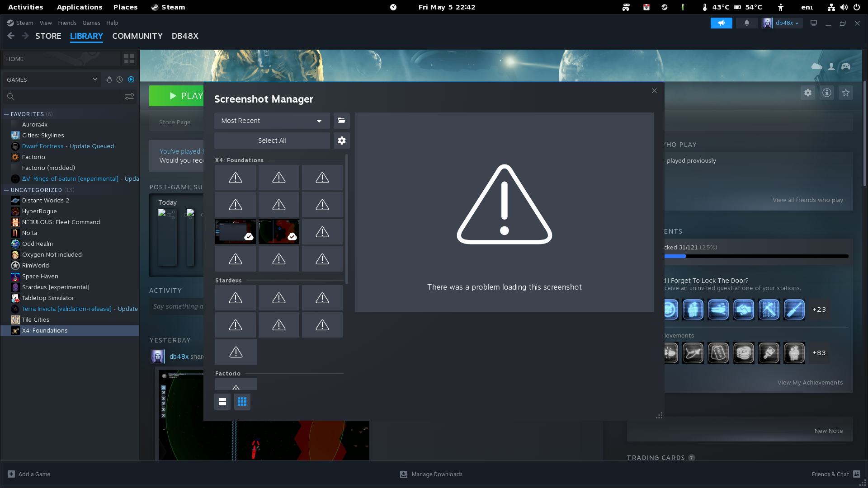Screen dimensions: 868x488
Task: Select the dark cloud-synced X4 screenshot thumbnail
Action: point(236,232)
